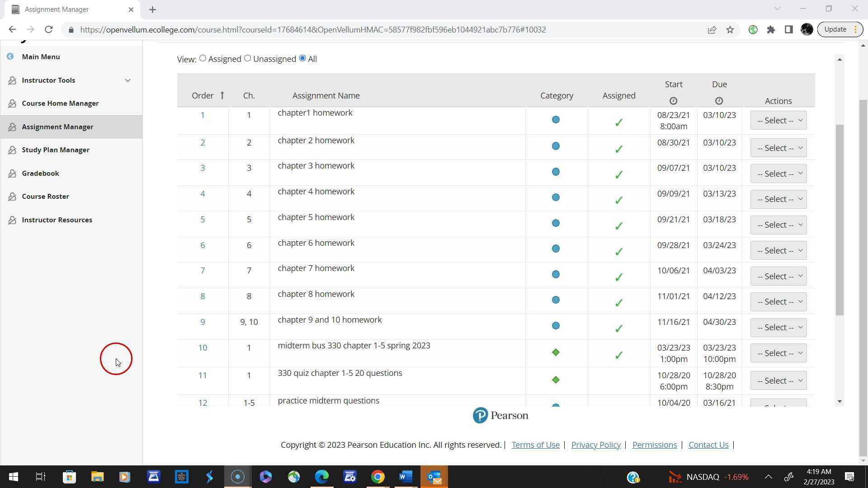Click the assignment list scroll down arrow

(840, 401)
